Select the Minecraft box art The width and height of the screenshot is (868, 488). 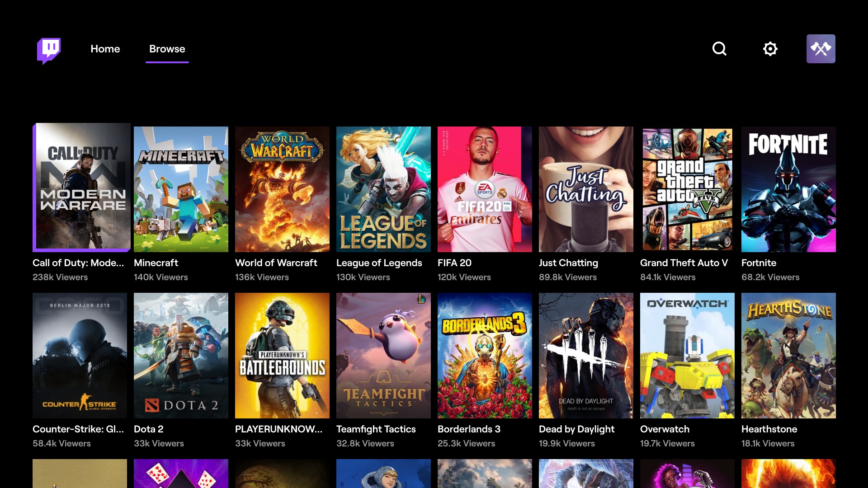181,189
